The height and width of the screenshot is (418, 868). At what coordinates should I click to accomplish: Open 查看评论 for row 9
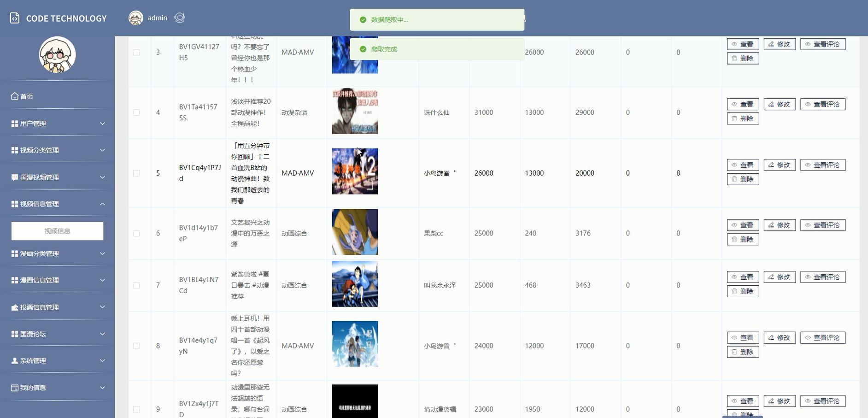(x=823, y=401)
